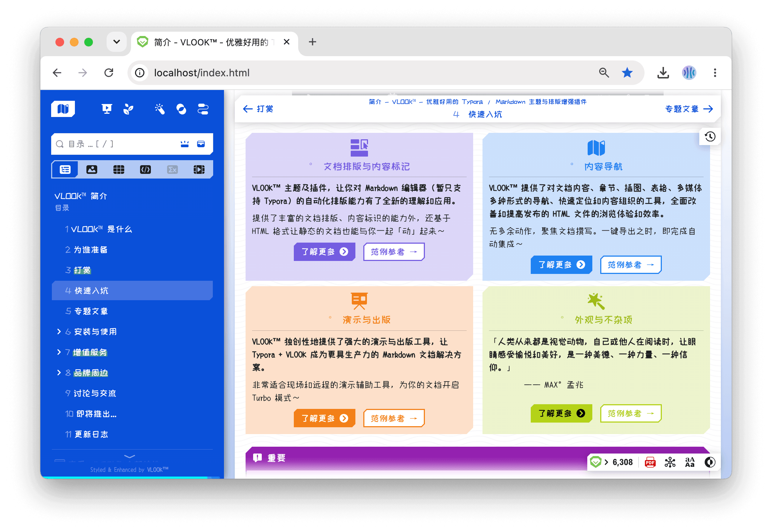Click green 了解更多 in 外观与不杂项 card
This screenshot has height=532, width=772.
561,413
